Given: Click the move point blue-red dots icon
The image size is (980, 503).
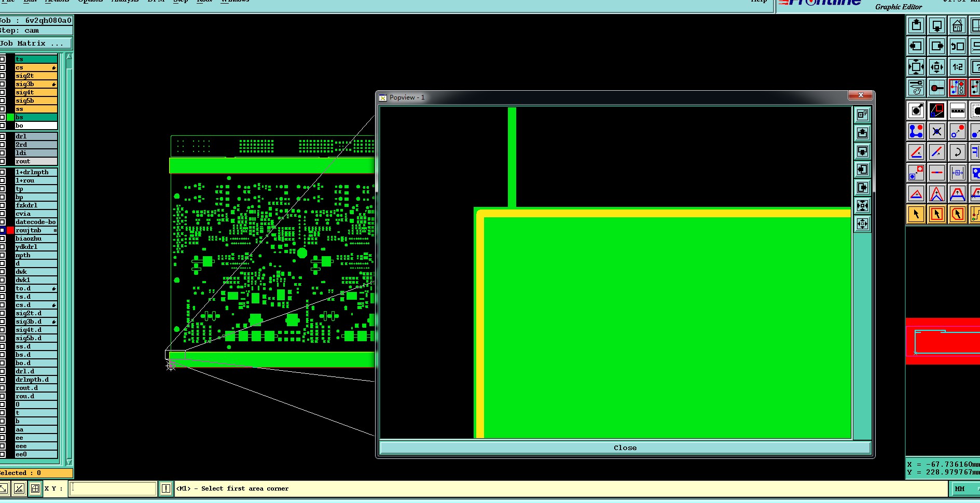Looking at the screenshot, I should click(x=958, y=131).
